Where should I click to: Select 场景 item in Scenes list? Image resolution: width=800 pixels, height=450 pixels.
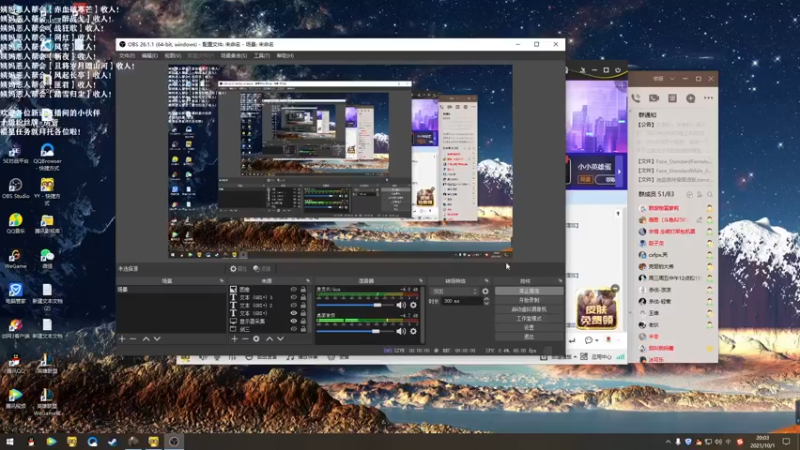coord(171,289)
